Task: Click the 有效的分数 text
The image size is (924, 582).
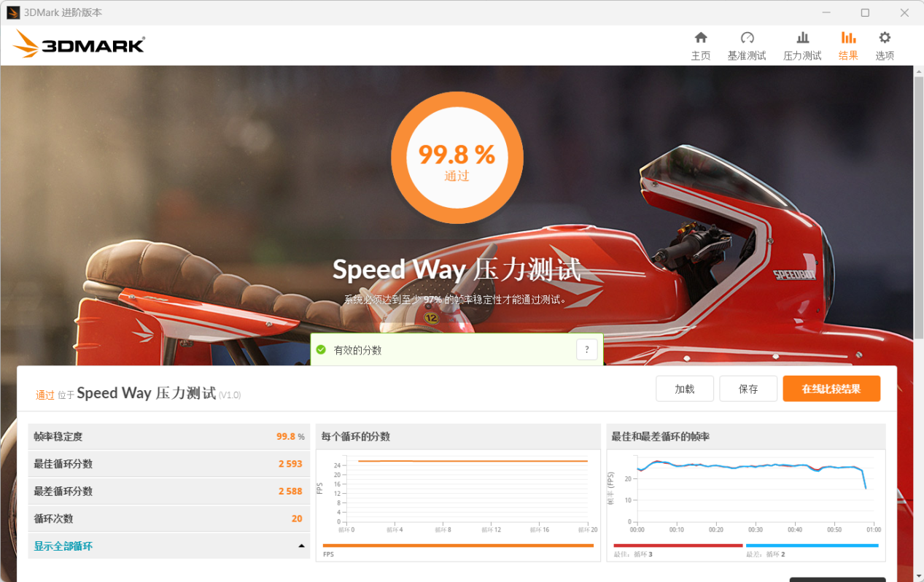Action: pos(357,350)
